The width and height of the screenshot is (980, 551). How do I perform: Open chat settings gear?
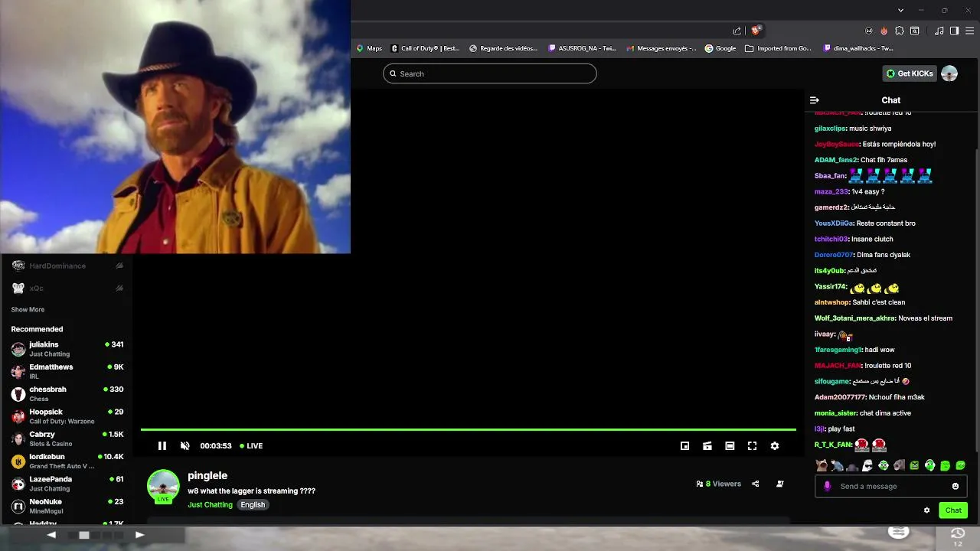pyautogui.click(x=927, y=510)
